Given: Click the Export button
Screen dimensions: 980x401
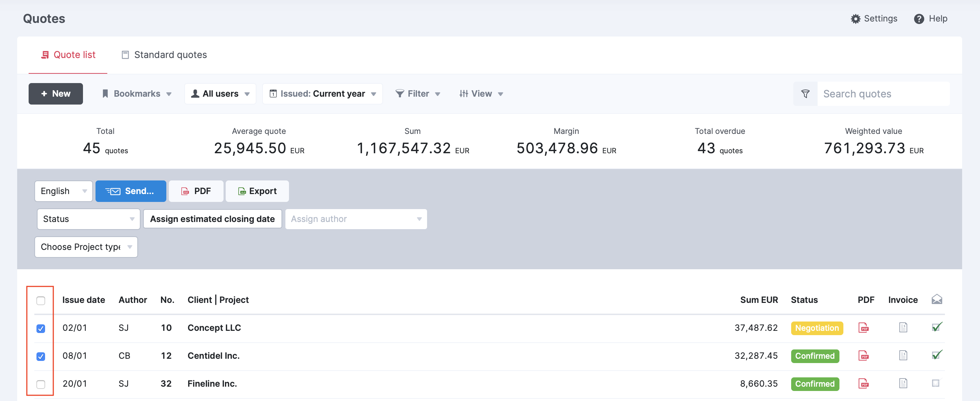Looking at the screenshot, I should pos(257,191).
